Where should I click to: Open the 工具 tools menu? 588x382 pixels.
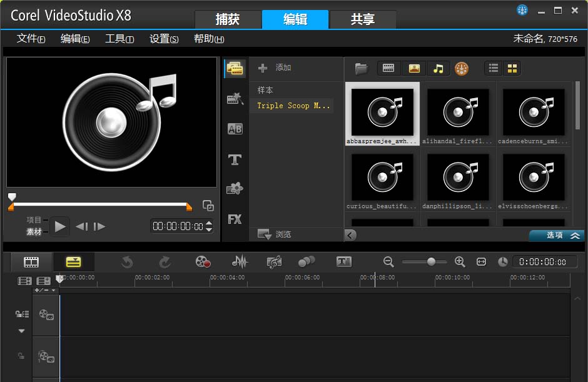click(119, 39)
